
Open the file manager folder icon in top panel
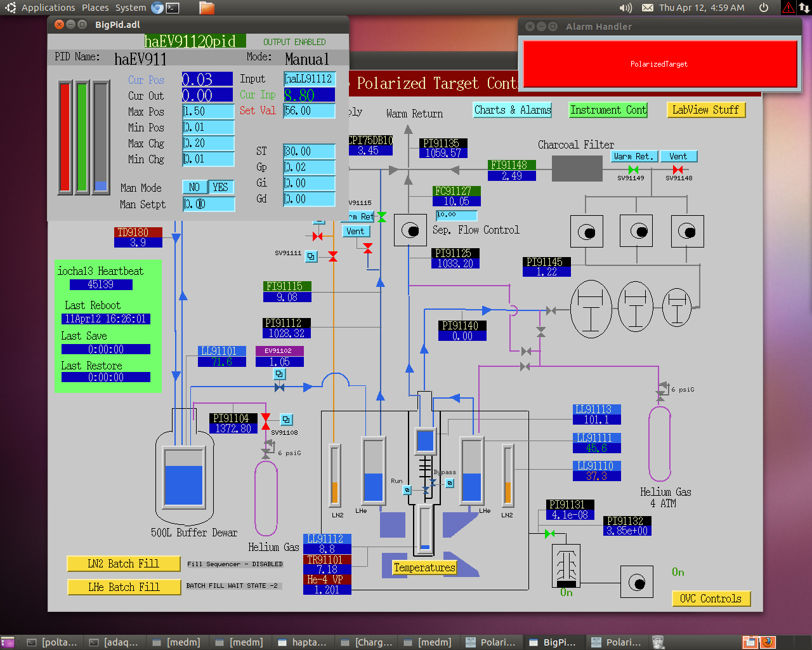pos(207,8)
